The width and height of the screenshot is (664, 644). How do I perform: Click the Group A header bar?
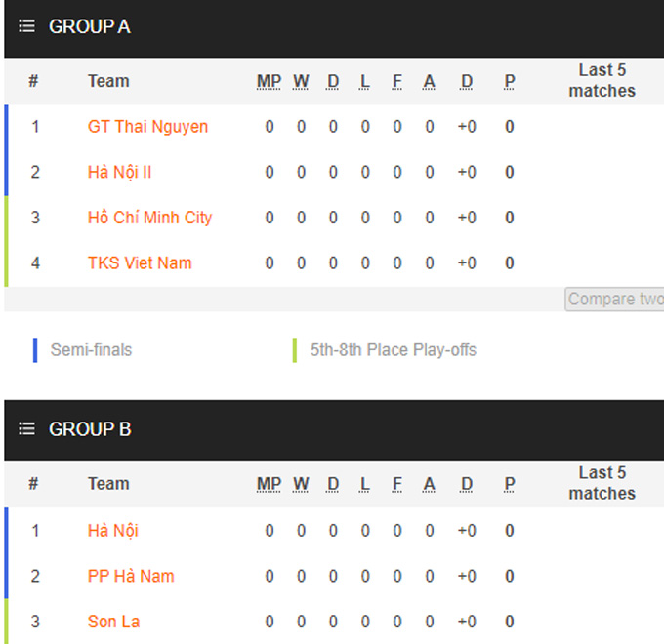(x=332, y=27)
